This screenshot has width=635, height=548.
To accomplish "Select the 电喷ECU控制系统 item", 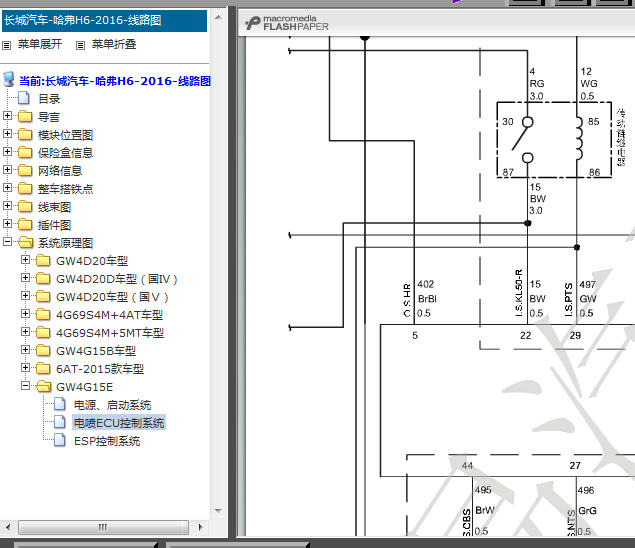I will (119, 423).
